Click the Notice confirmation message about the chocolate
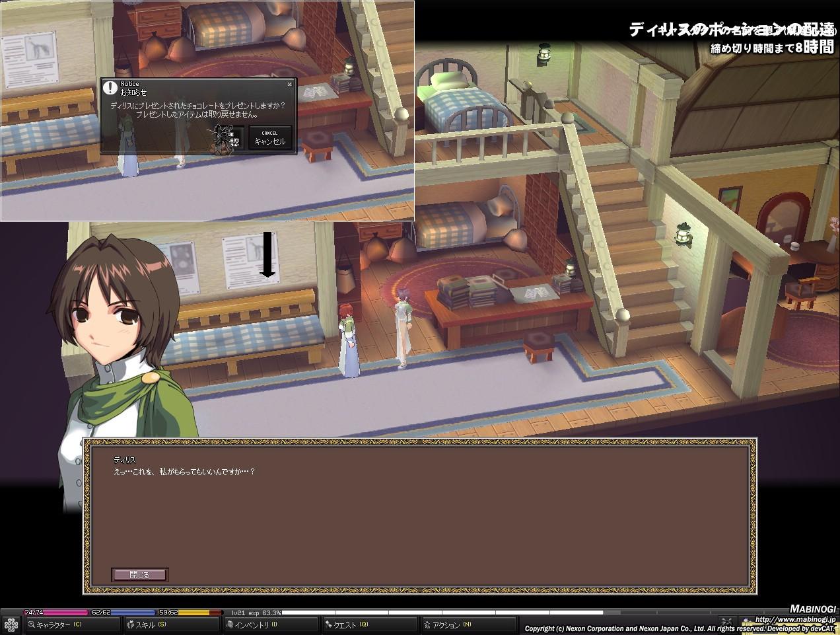The height and width of the screenshot is (635, 840). (x=198, y=110)
